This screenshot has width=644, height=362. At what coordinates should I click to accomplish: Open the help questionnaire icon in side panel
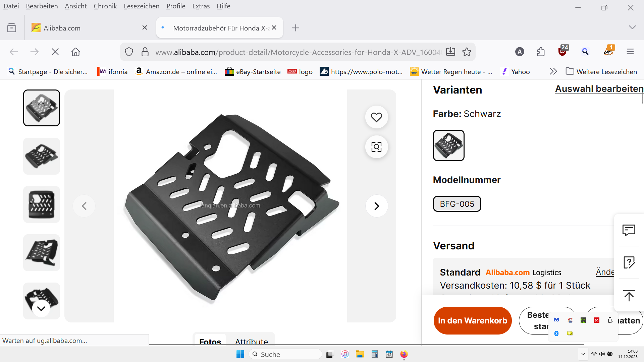[629, 263]
